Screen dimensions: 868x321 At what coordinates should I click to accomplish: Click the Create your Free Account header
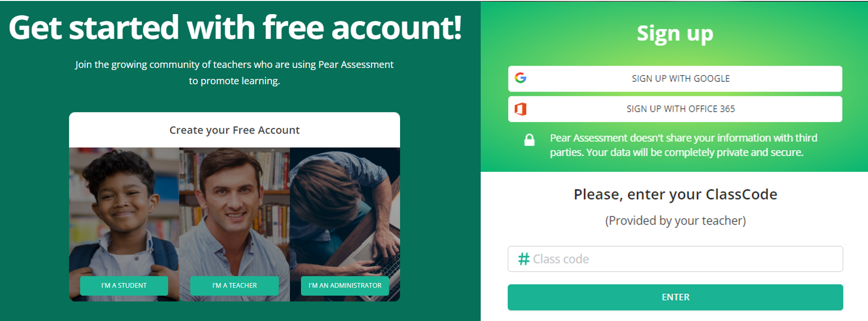tap(234, 130)
